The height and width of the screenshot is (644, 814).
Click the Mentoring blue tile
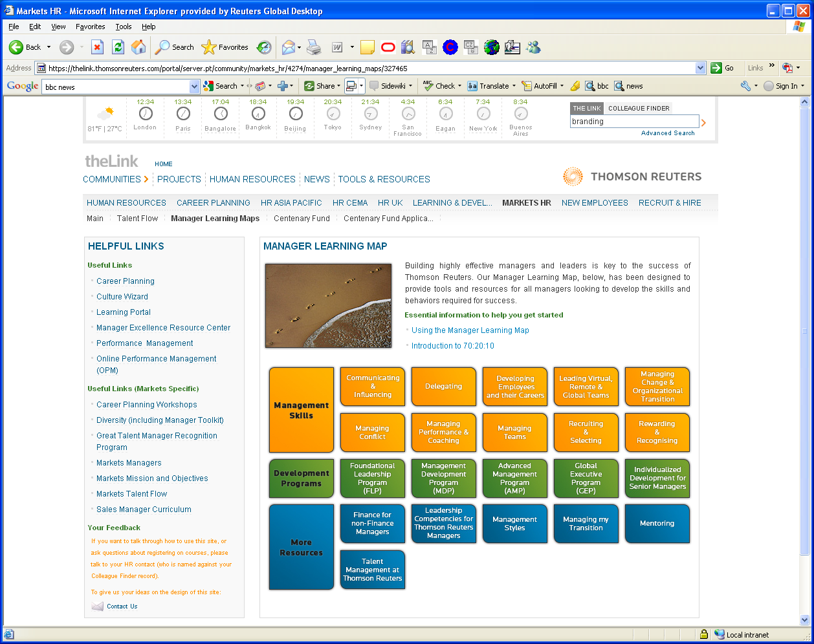click(657, 524)
